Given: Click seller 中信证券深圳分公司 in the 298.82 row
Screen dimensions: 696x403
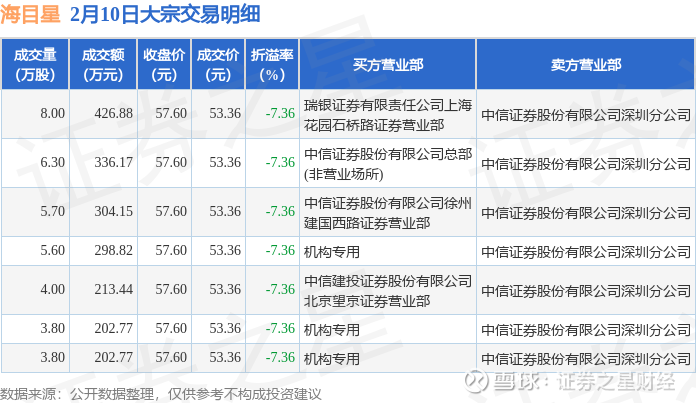Looking at the screenshot, I should pos(586,252).
